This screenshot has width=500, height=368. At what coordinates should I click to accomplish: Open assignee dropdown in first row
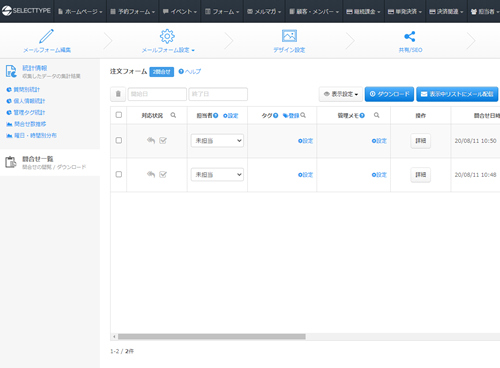[217, 141]
